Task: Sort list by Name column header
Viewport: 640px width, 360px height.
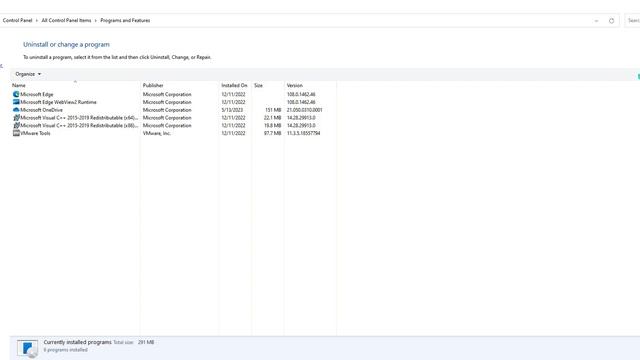Action: point(19,85)
